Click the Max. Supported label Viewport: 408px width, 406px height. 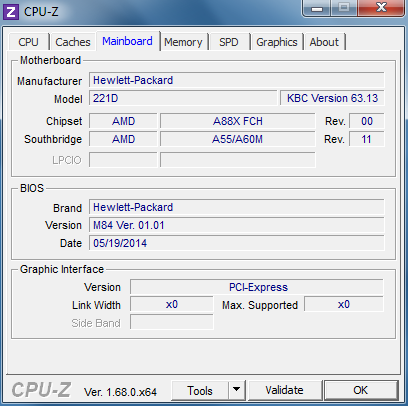260,306
